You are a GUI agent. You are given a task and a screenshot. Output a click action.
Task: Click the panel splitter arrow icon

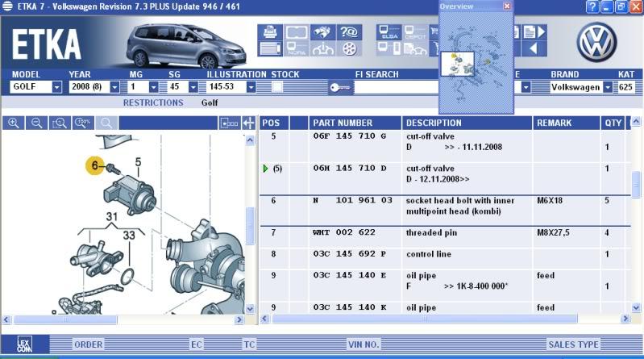click(249, 123)
